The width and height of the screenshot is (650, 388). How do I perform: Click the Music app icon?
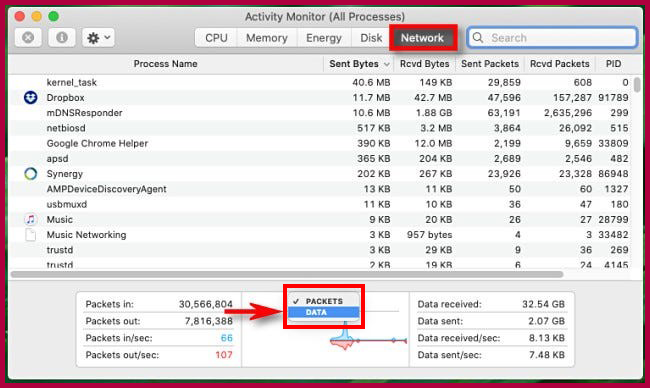point(31,219)
